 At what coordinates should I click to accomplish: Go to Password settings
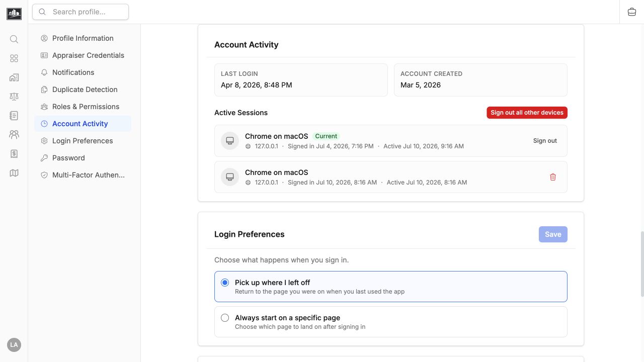coord(83,158)
